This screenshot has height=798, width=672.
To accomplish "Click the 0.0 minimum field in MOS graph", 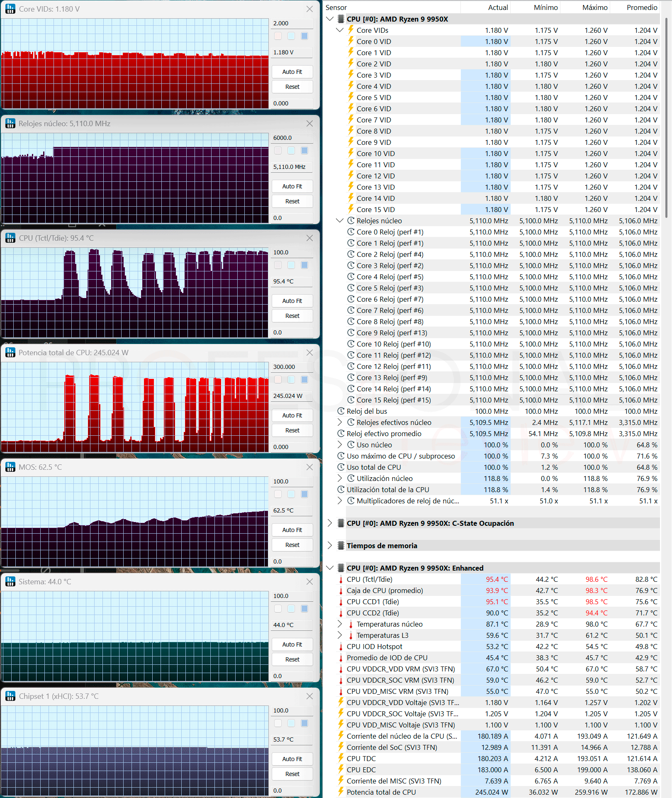I will [292, 561].
